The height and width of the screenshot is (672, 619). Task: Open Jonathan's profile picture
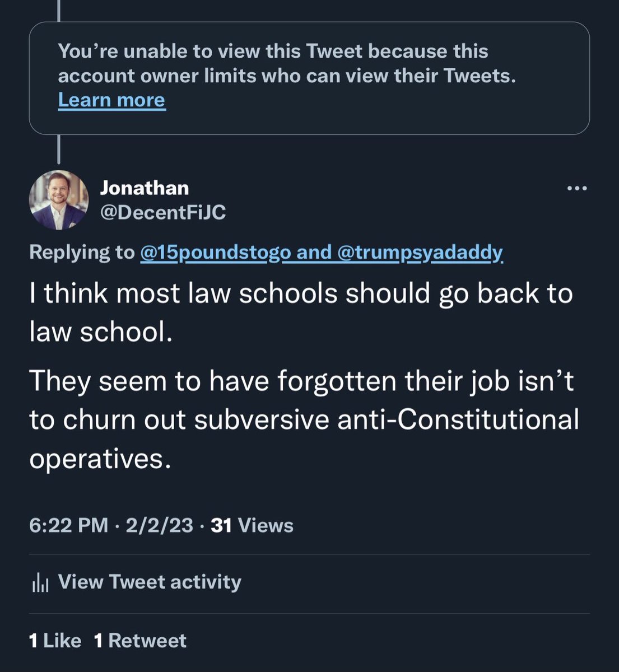tap(59, 200)
